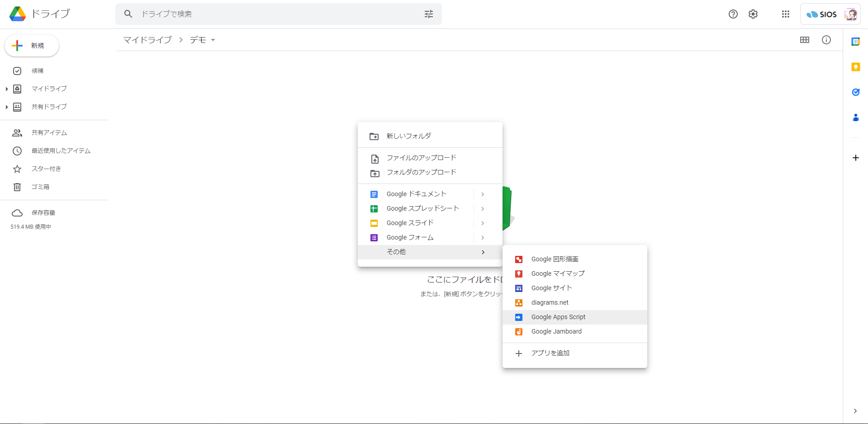Select Google マイマップ text in submenu
The height and width of the screenshot is (424, 868).
click(x=558, y=274)
